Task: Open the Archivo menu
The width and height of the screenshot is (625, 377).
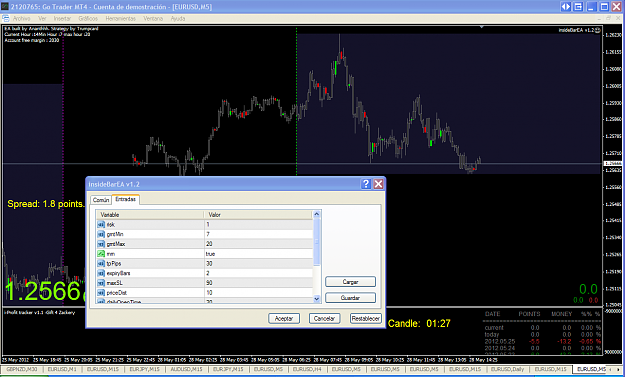Action: pyautogui.click(x=22, y=19)
